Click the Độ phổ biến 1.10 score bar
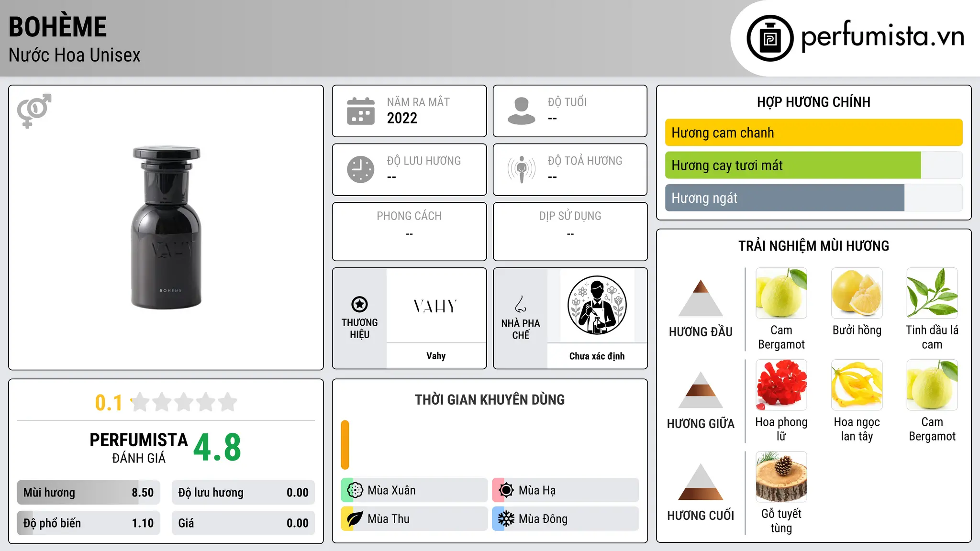 point(89,523)
